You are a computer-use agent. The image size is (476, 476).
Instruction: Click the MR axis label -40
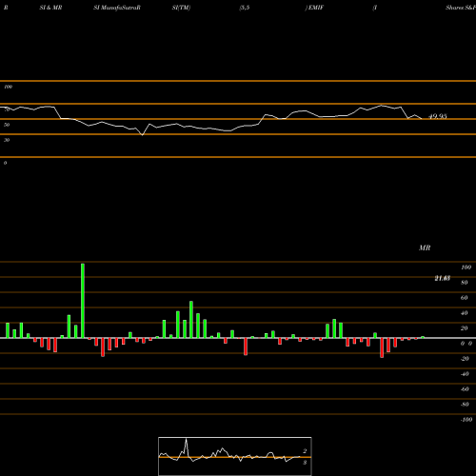[x=465, y=374]
